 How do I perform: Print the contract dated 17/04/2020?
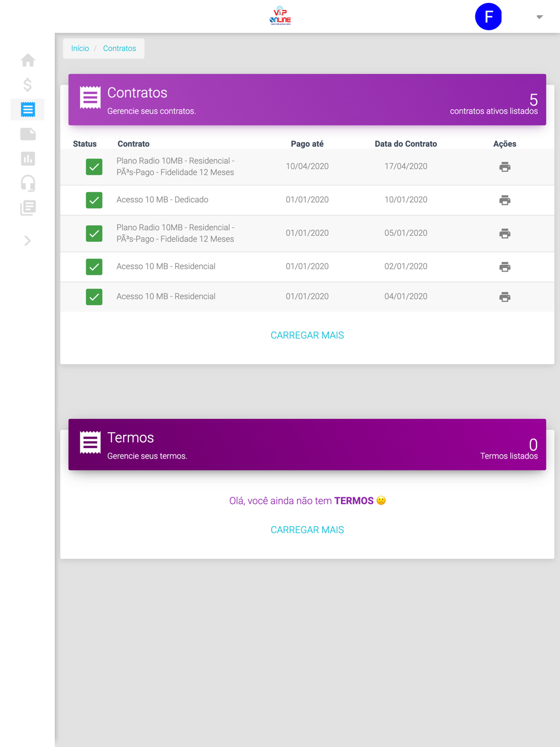[505, 167]
